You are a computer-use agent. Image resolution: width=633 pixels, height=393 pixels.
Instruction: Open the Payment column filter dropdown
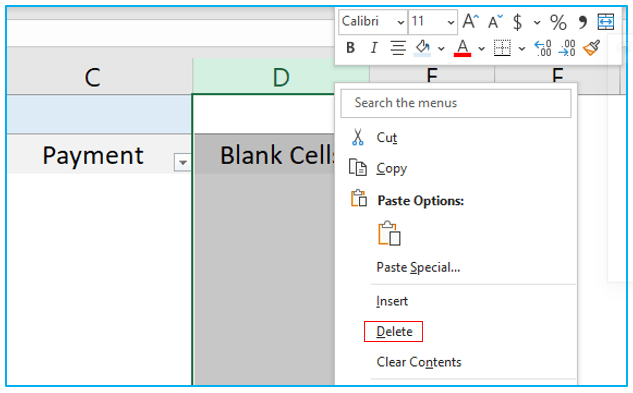182,162
